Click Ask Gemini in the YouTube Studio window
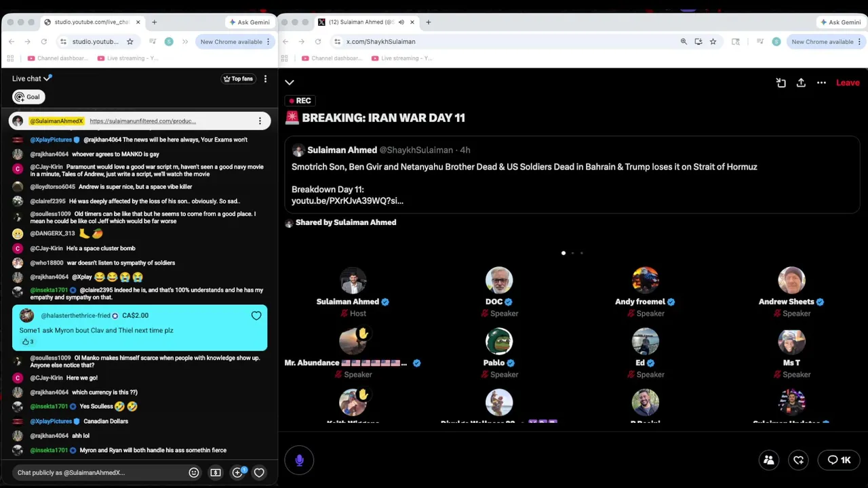 (x=250, y=22)
